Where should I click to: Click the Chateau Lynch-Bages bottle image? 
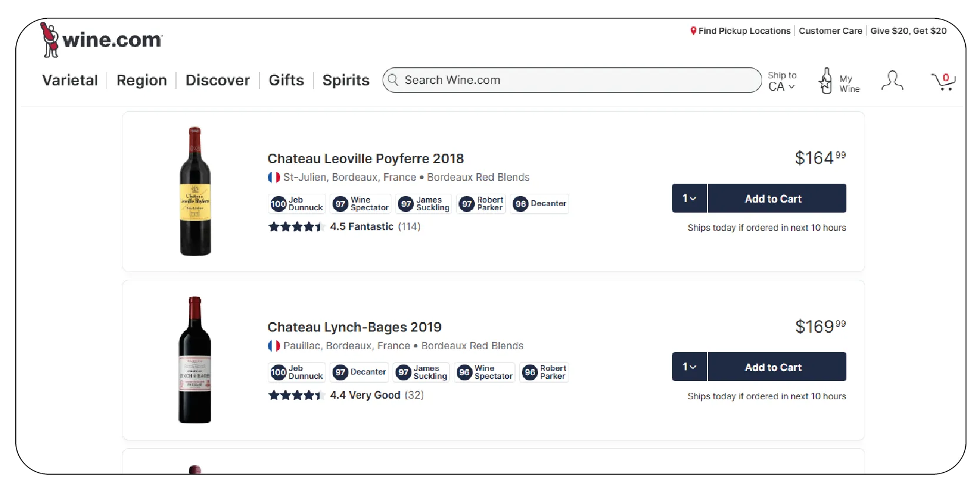point(195,360)
